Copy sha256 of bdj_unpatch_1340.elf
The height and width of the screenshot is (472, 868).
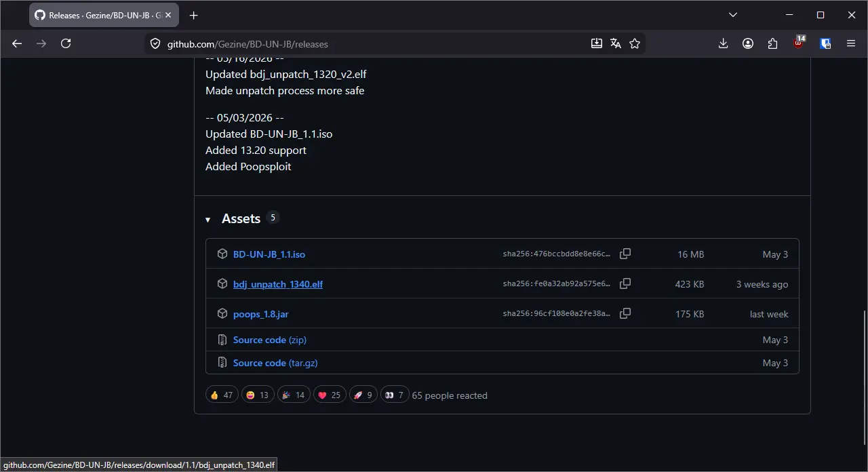(x=625, y=283)
